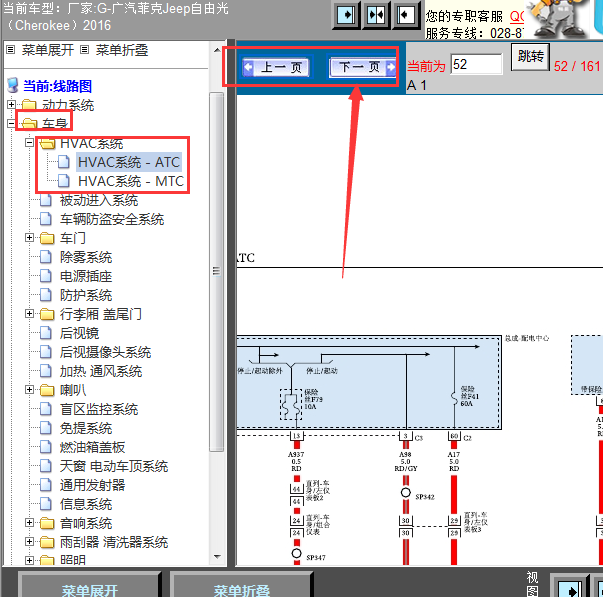Go to next page with 下一页 button
The height and width of the screenshot is (597, 603).
[x=363, y=67]
